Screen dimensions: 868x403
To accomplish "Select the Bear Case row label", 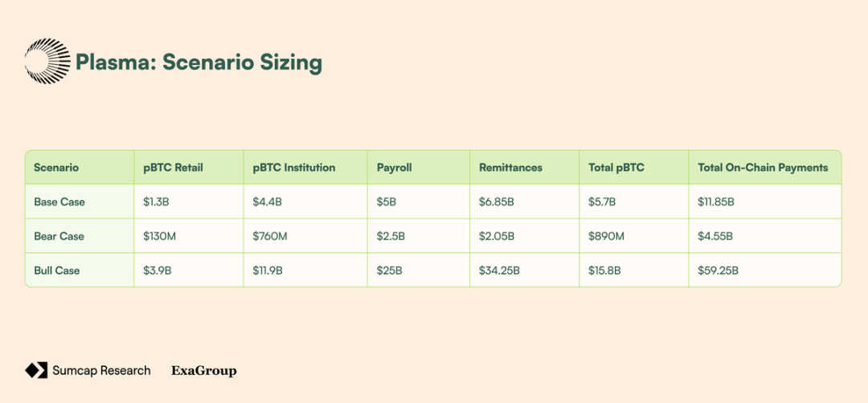I will click(x=59, y=236).
